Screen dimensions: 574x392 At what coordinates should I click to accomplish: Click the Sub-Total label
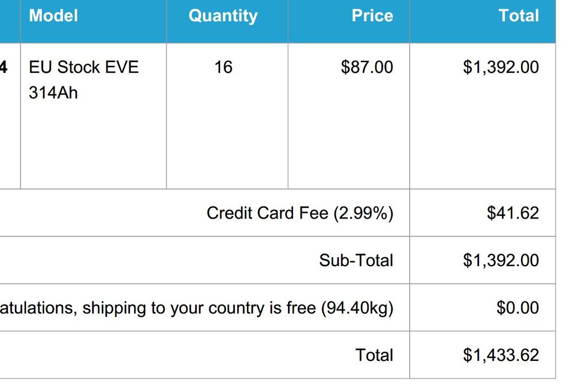(x=356, y=260)
